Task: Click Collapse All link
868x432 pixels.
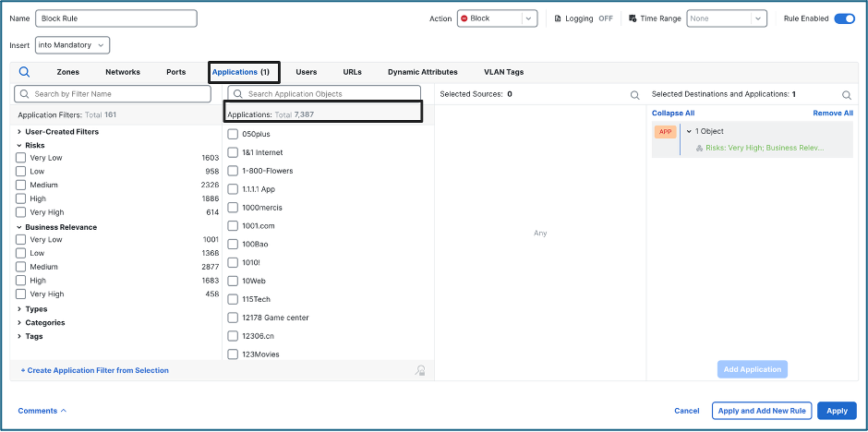Action: pos(673,113)
